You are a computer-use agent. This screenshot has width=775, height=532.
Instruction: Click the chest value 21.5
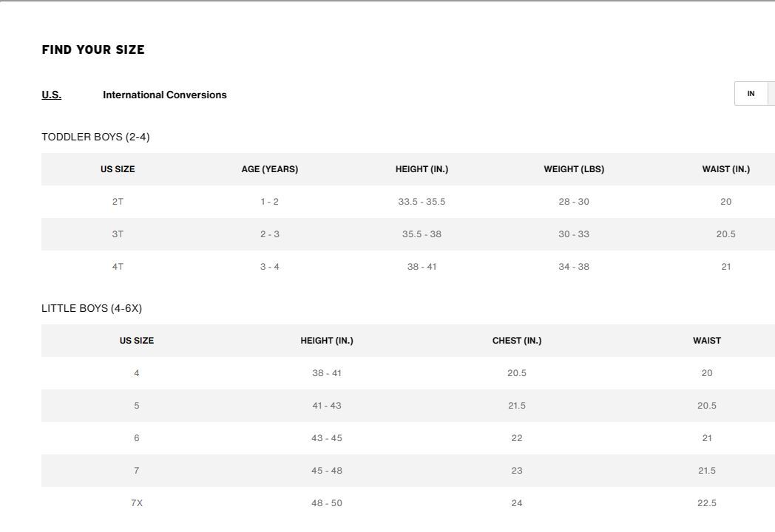tap(517, 406)
